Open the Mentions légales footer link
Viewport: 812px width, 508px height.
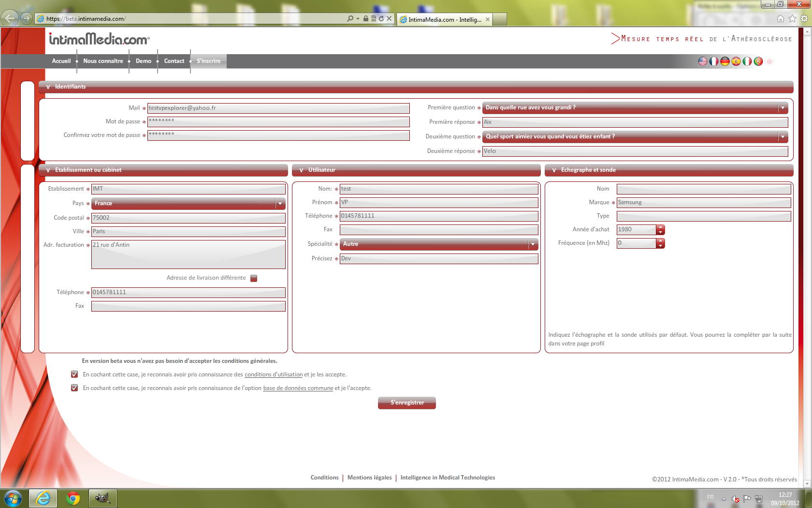369,478
